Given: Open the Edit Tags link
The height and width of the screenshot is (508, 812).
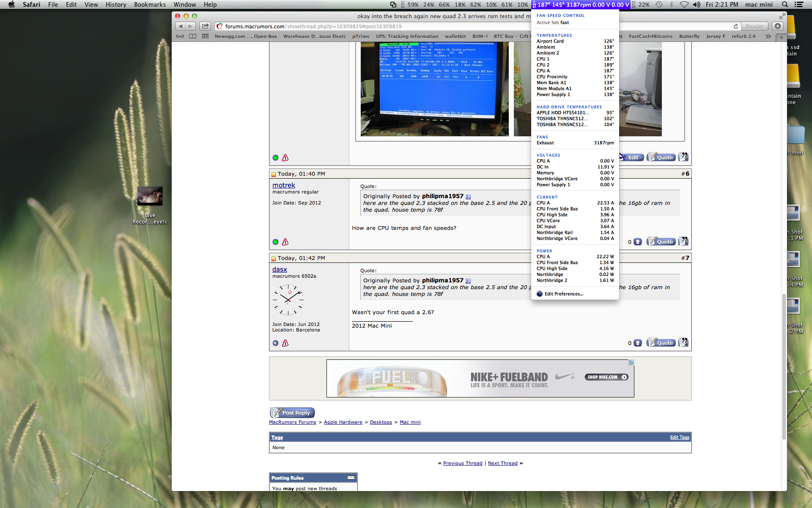Looking at the screenshot, I should coord(680,437).
